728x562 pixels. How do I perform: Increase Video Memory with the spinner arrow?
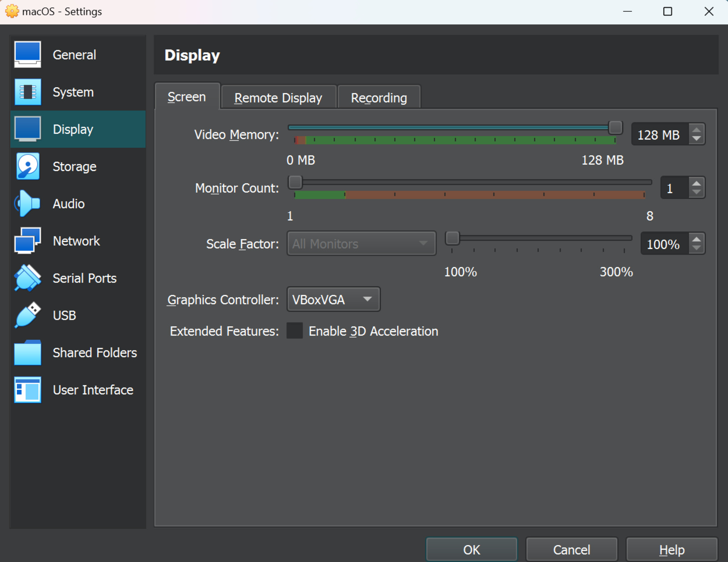696,130
